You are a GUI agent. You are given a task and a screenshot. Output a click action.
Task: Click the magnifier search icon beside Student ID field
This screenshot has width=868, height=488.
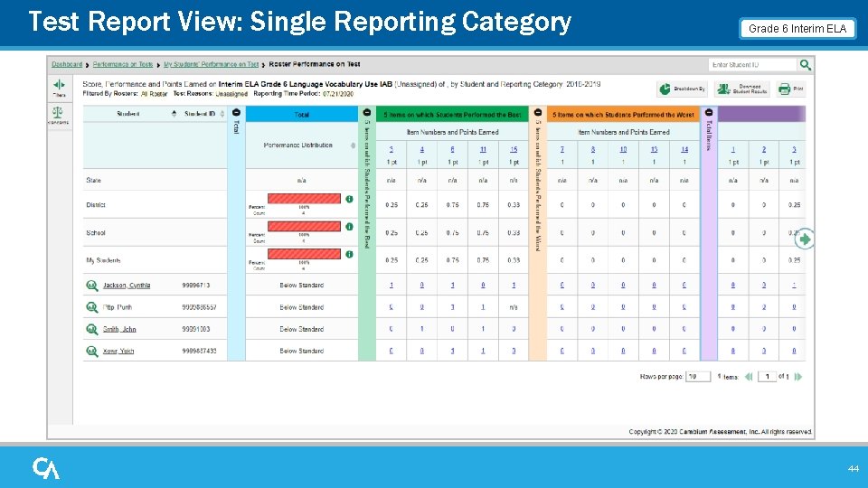click(x=806, y=65)
